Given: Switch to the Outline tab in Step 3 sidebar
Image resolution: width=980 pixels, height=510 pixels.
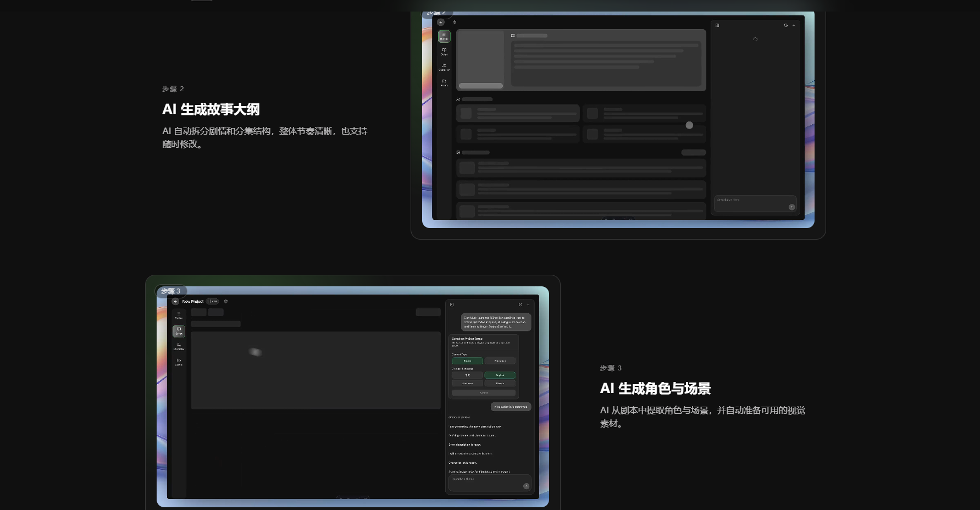Looking at the screenshot, I should 179,315.
